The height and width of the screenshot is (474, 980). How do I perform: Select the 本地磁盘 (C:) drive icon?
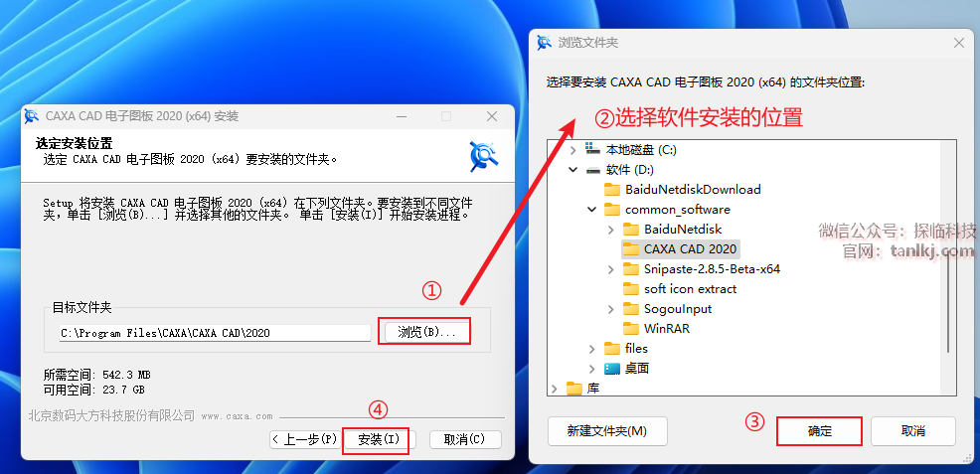(591, 150)
